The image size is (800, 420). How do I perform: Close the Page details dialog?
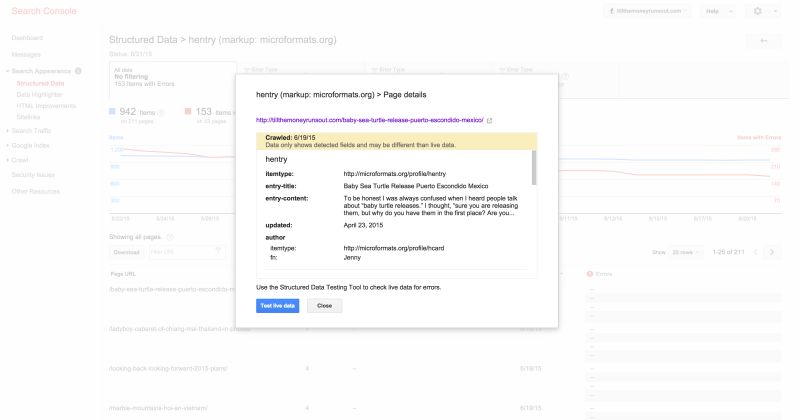pyautogui.click(x=324, y=306)
